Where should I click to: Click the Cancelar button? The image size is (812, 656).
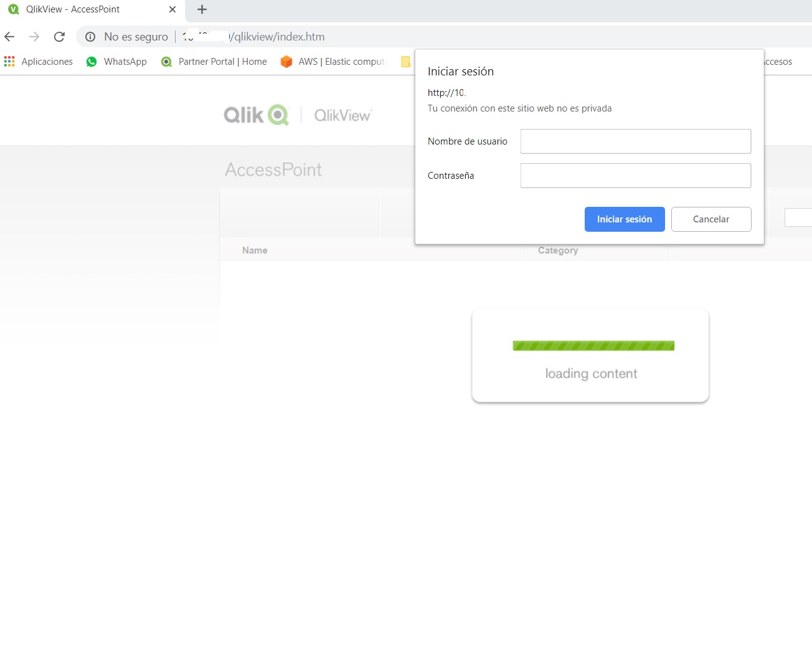point(711,219)
